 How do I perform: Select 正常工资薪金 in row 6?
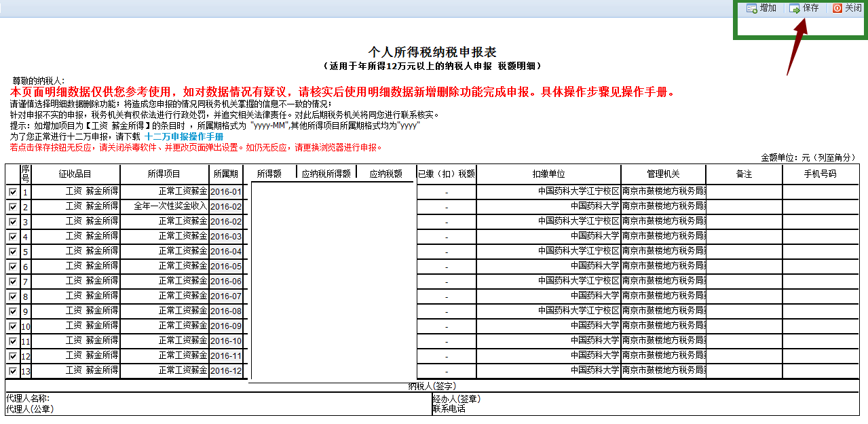click(x=164, y=266)
